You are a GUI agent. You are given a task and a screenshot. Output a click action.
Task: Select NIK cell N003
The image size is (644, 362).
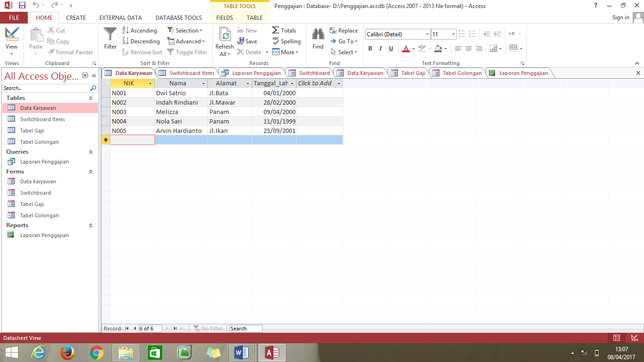tap(132, 112)
